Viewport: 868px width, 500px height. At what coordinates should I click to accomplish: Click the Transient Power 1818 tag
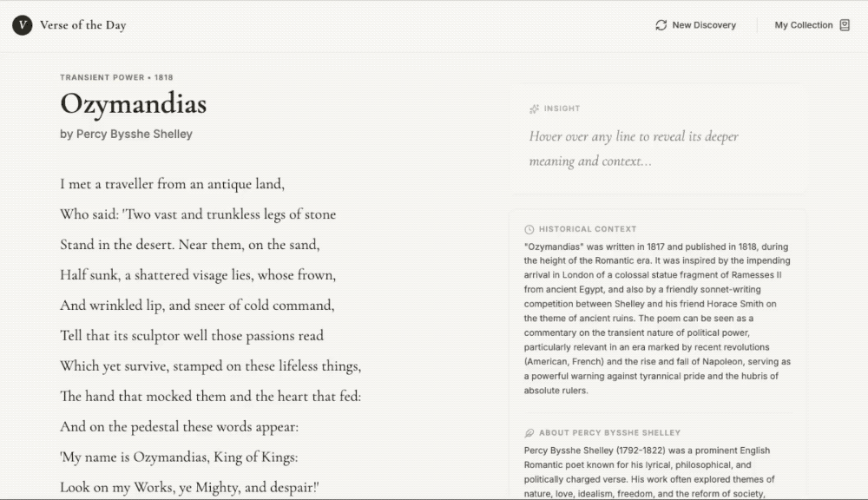[116, 77]
